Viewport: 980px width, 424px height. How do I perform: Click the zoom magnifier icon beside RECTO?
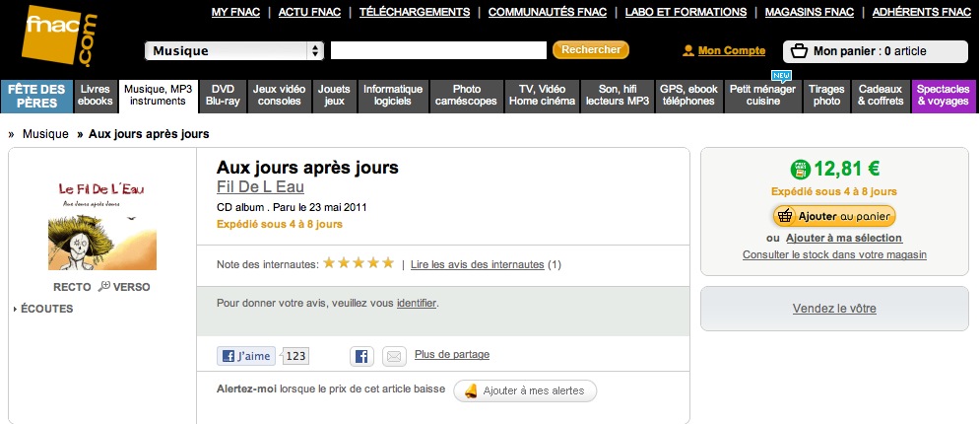[x=103, y=286]
